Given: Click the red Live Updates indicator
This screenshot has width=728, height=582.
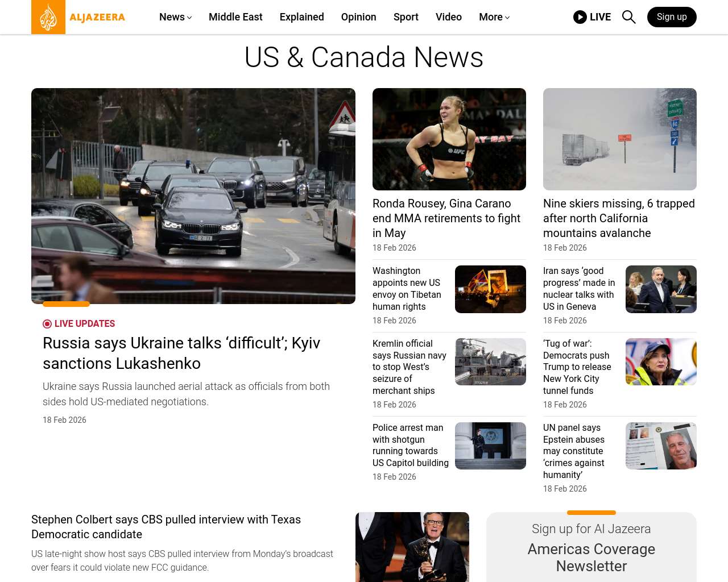Looking at the screenshot, I should pos(47,324).
